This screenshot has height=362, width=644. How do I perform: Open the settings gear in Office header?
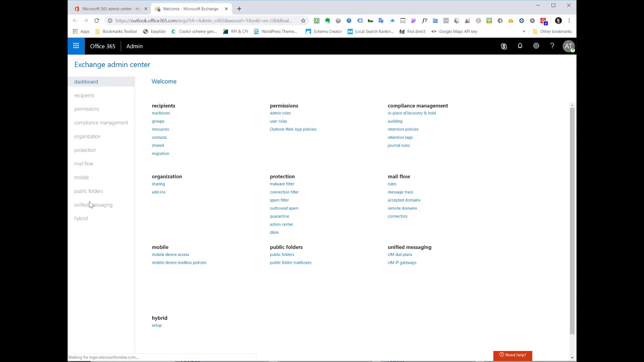(x=536, y=46)
